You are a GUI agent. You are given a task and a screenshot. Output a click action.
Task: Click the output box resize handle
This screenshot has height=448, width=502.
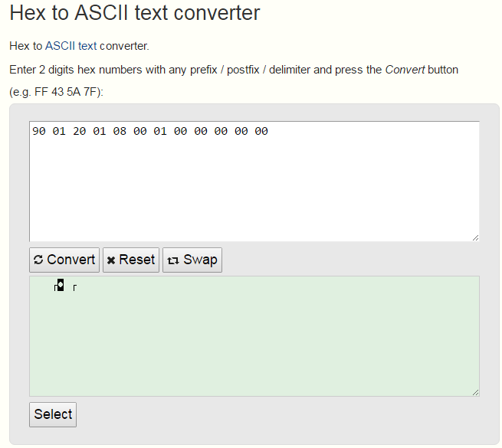point(475,392)
